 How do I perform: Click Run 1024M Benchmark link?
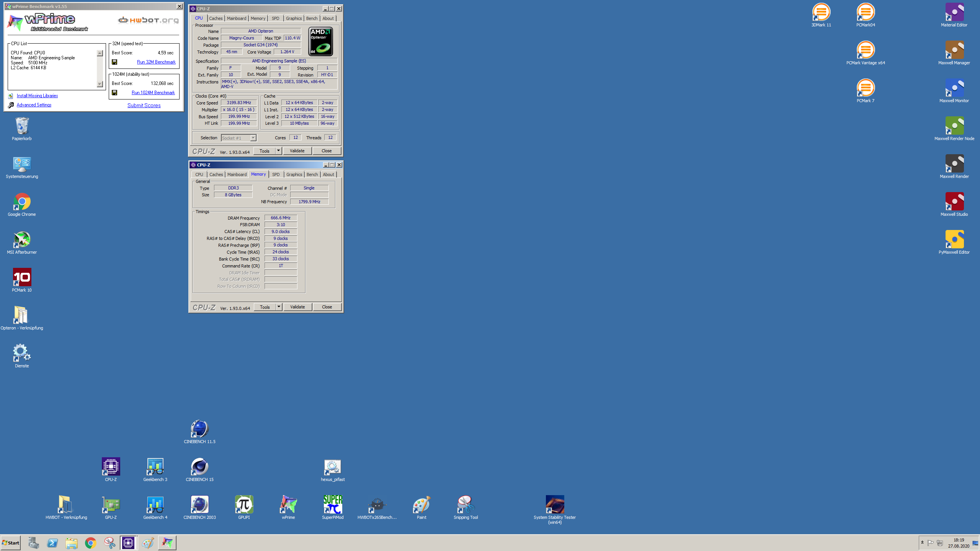click(153, 93)
